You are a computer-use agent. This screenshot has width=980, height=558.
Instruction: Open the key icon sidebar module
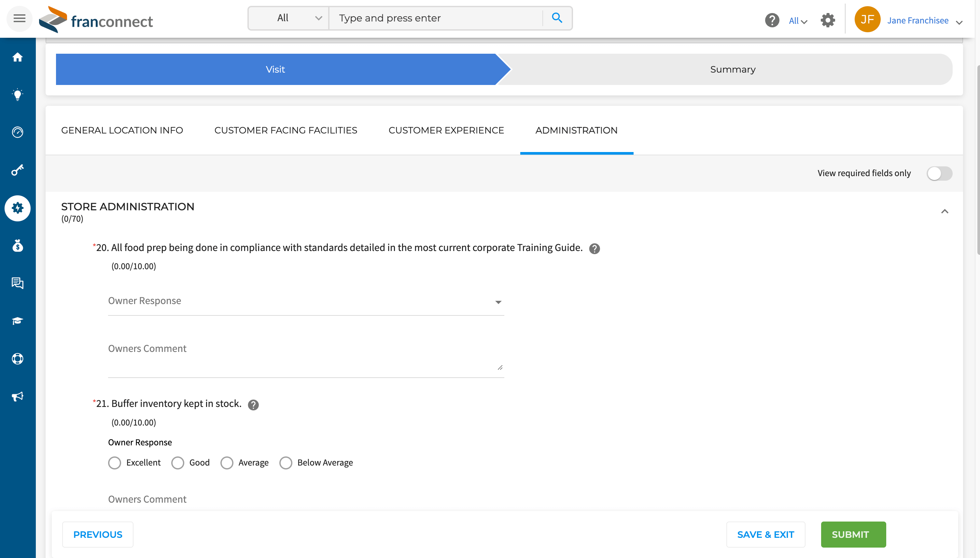18,170
